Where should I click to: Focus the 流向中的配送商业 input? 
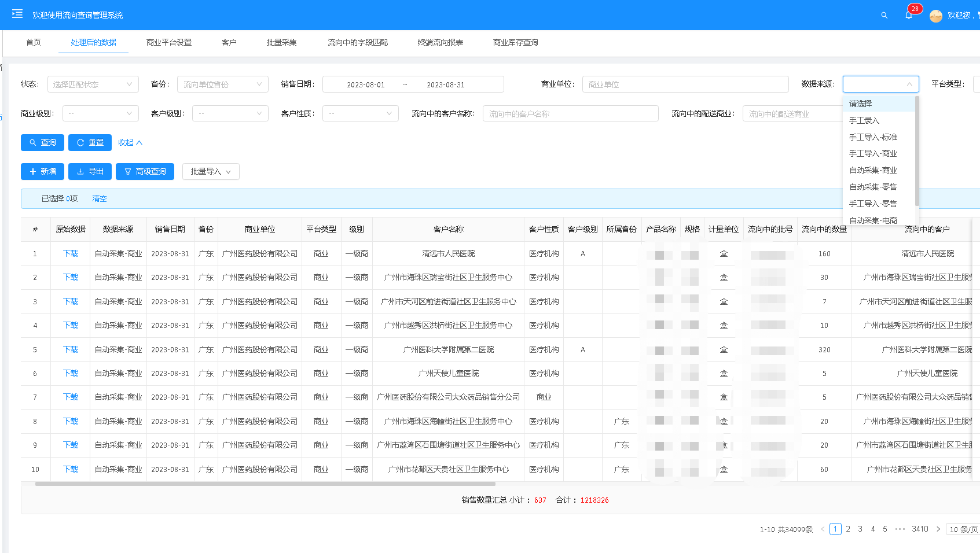click(793, 113)
